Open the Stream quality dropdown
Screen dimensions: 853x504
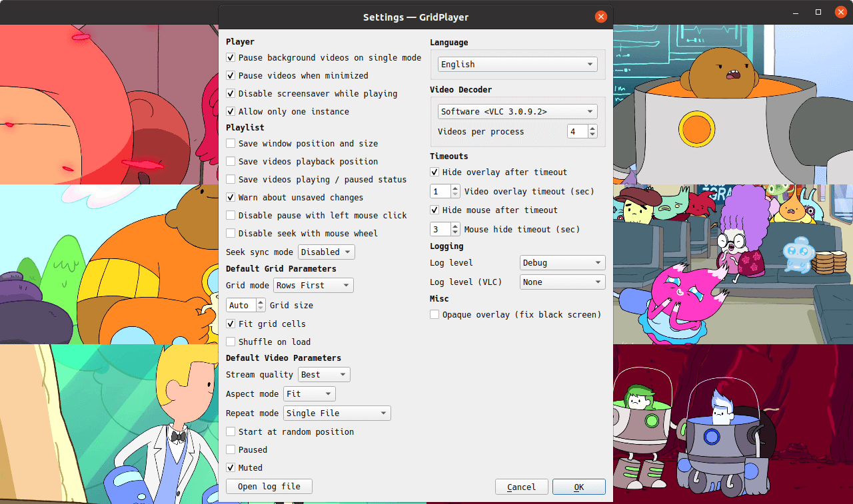[x=324, y=375]
